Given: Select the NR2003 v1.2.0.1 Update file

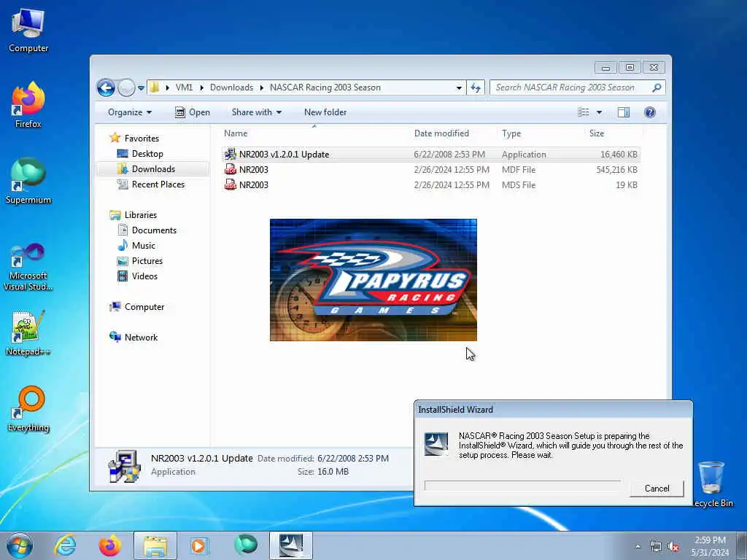Looking at the screenshot, I should [x=430, y=155].
